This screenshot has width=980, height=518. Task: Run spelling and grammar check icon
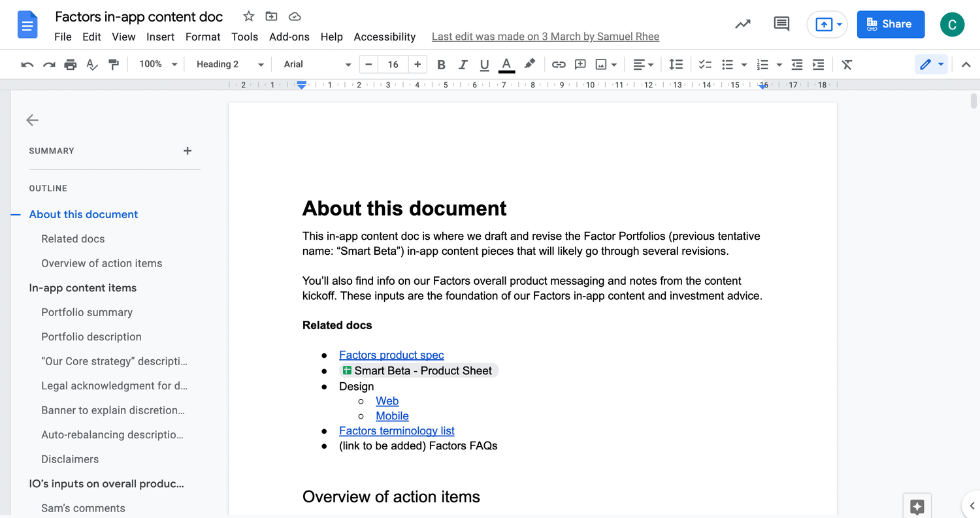(x=92, y=64)
